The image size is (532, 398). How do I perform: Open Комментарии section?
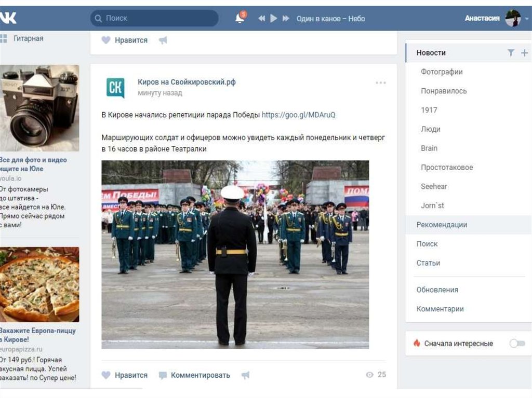click(440, 309)
